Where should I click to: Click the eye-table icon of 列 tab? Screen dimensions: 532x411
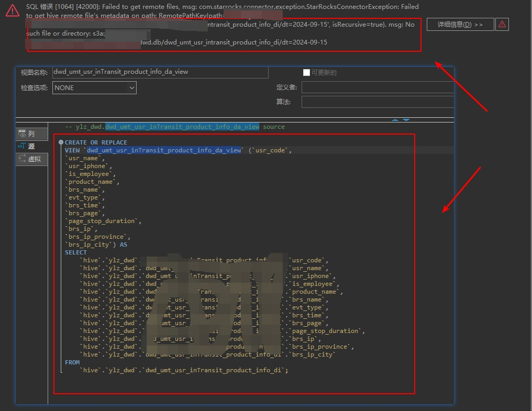coord(22,134)
